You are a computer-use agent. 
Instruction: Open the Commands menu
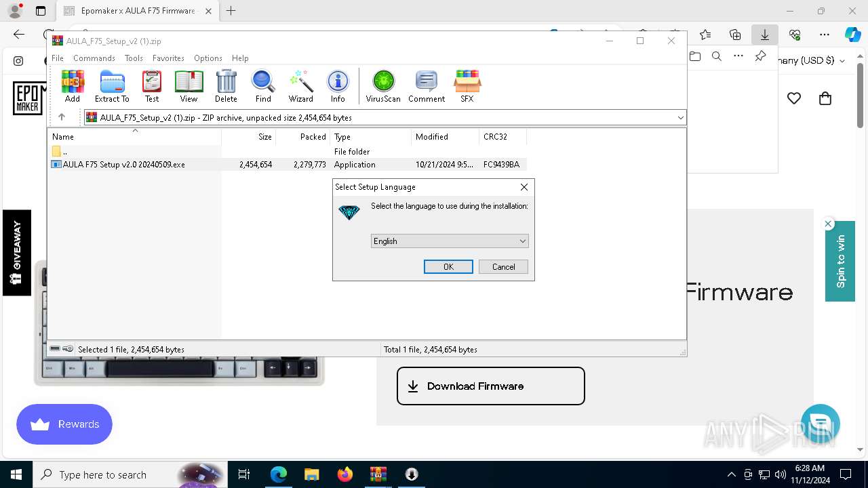[94, 58]
